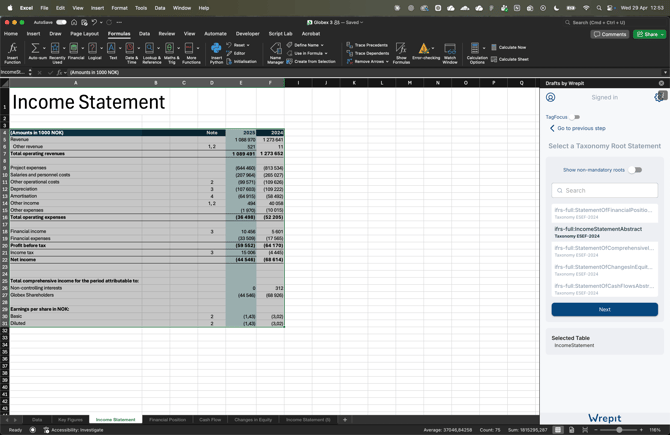Click Go to previous step
The height and width of the screenshot is (435, 670).
click(x=578, y=128)
